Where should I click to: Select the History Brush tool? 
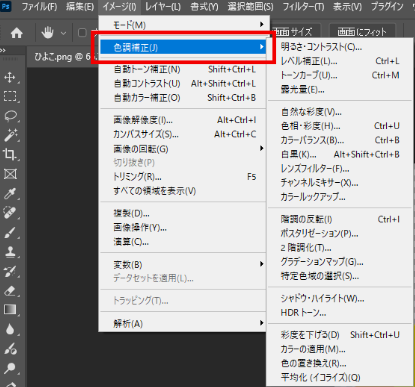click(10, 271)
